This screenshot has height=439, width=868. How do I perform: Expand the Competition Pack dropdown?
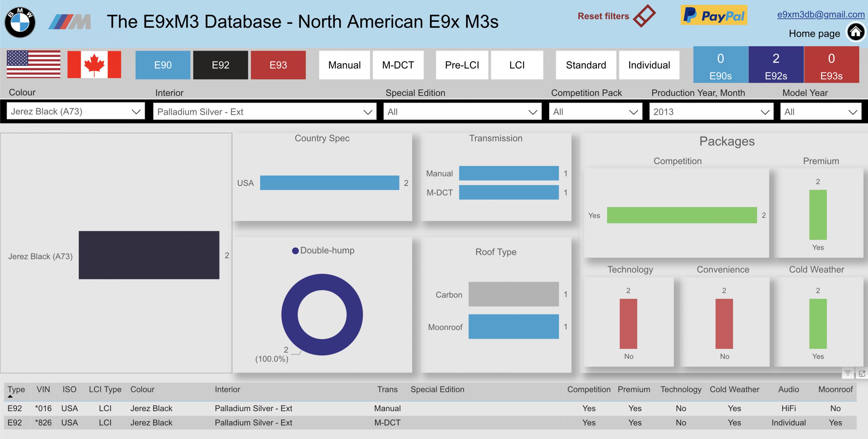pyautogui.click(x=595, y=111)
